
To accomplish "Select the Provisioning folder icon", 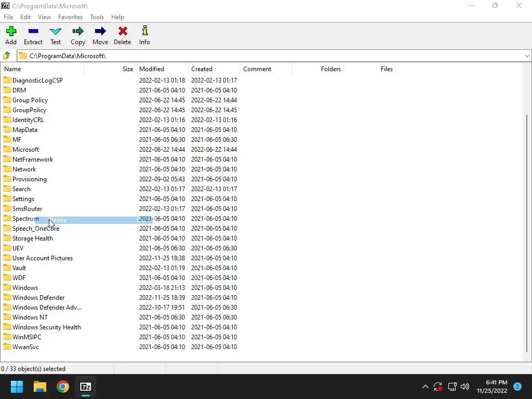I will click(7, 179).
